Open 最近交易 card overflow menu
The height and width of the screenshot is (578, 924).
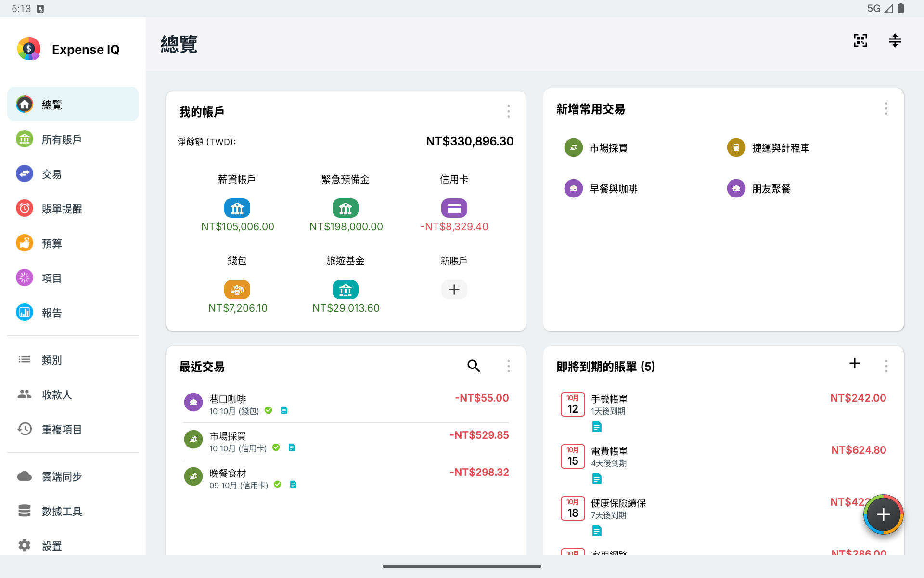[508, 366]
